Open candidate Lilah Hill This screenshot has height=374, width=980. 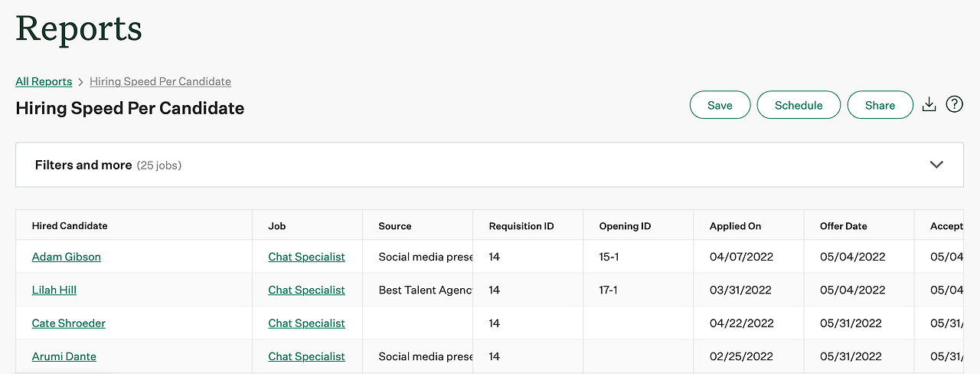click(54, 290)
